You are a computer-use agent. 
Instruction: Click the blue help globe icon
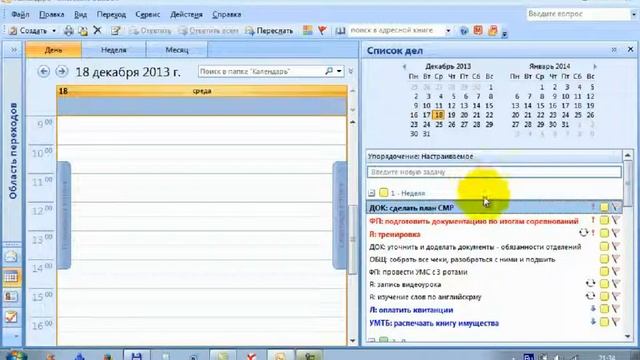pyautogui.click(x=464, y=31)
